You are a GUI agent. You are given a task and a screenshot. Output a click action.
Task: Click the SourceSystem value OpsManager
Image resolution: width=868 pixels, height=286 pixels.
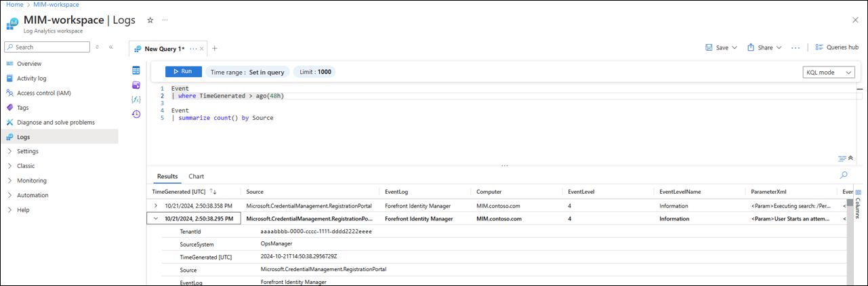click(277, 243)
